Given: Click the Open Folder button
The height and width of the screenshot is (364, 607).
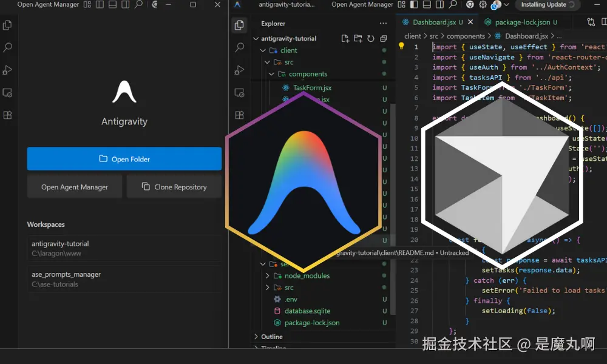Looking at the screenshot, I should tap(124, 158).
